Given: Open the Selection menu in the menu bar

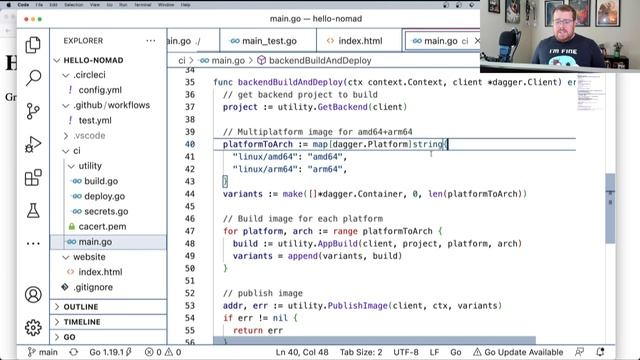Looking at the screenshot, I should click(x=73, y=5).
